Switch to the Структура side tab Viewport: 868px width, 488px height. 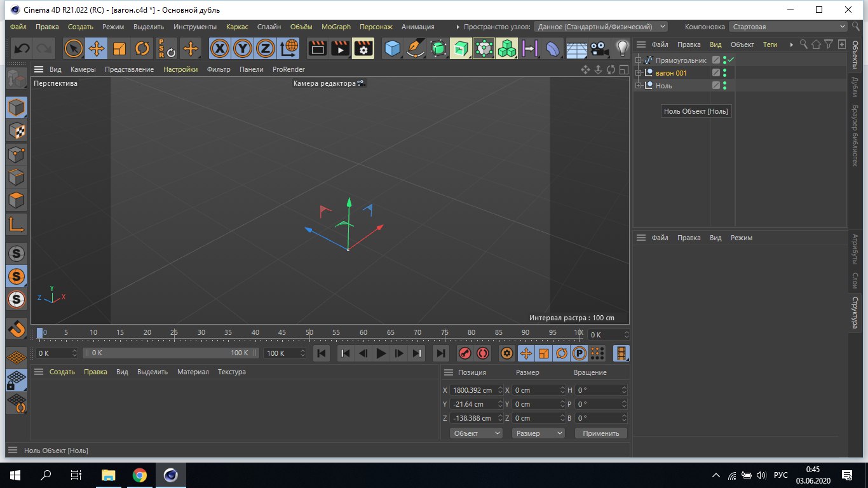(x=855, y=311)
